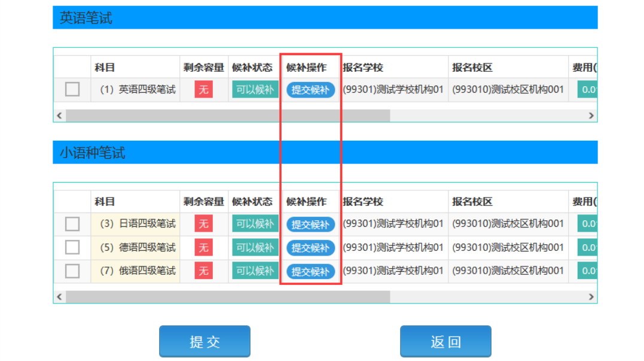Image resolution: width=644 pixels, height=361 pixels.
Task: Click red 无 badge for 英语四级笔试
Action: (203, 90)
